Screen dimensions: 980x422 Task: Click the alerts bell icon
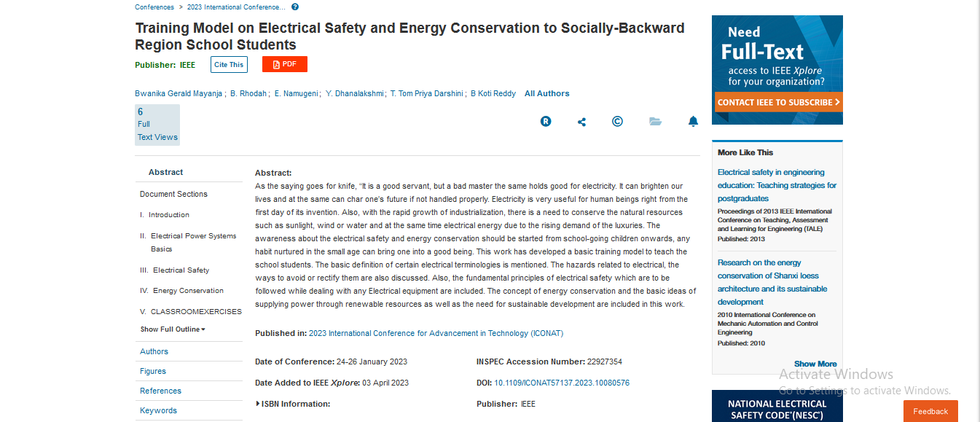[x=693, y=122]
